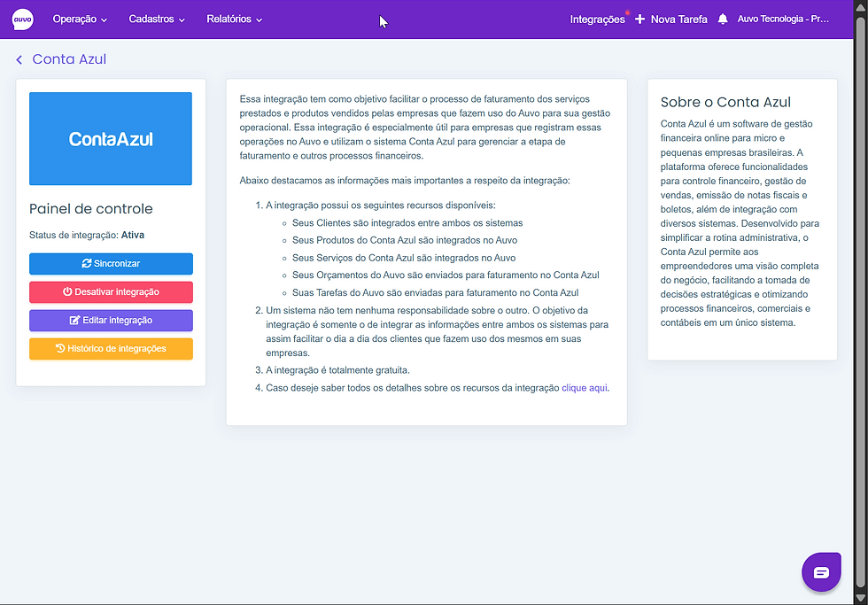Go to Integrações in top bar

click(597, 19)
